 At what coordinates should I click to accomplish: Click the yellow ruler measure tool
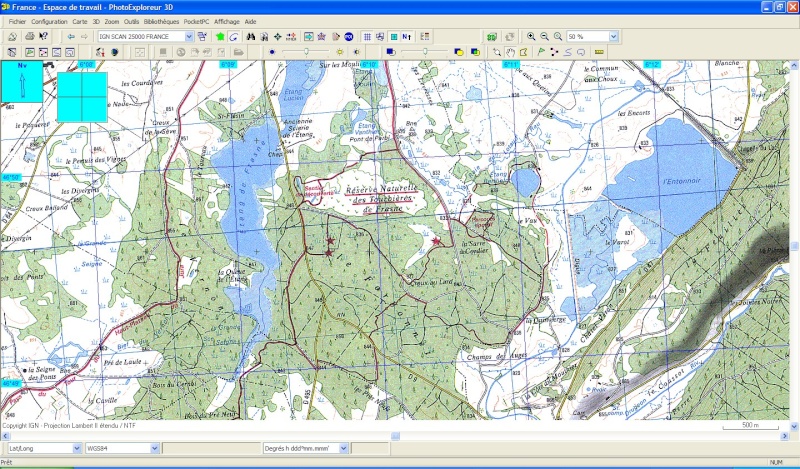pyautogui.click(x=599, y=52)
